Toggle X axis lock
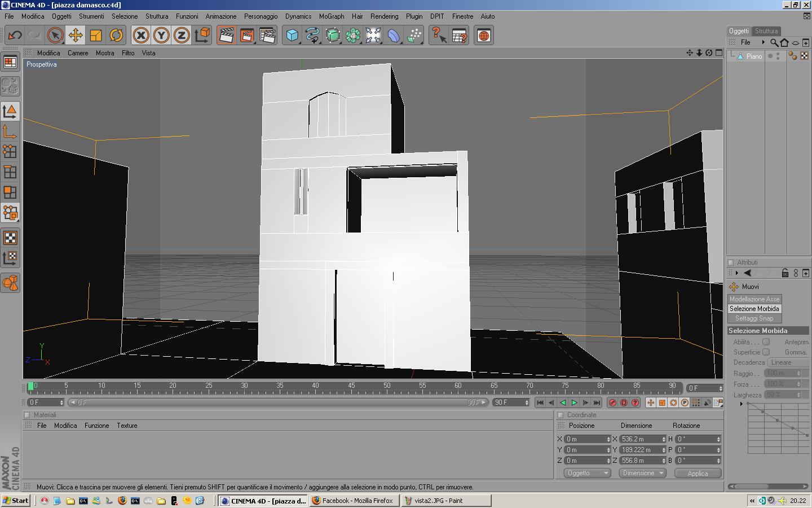 pyautogui.click(x=141, y=36)
